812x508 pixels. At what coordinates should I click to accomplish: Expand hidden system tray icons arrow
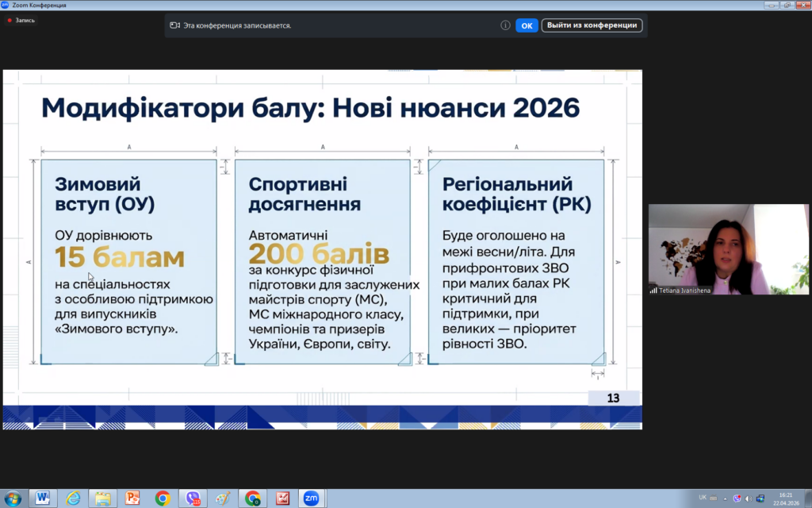tap(725, 498)
